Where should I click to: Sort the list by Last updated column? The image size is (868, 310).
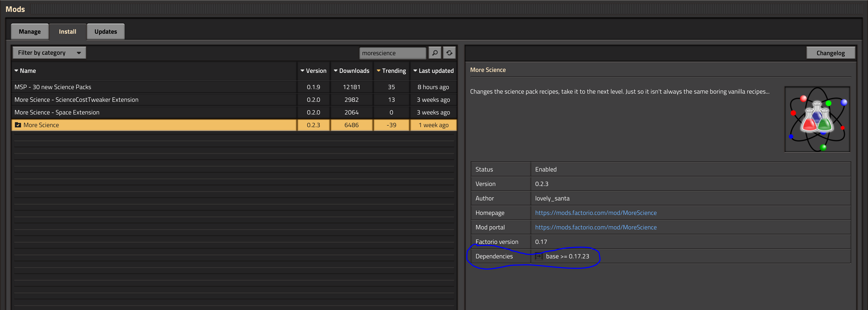click(433, 71)
